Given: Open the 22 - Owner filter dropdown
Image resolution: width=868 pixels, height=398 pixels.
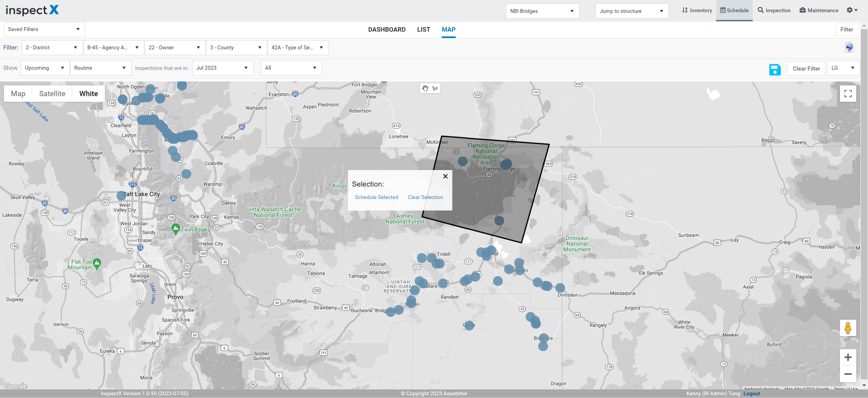Looking at the screenshot, I should click(175, 47).
